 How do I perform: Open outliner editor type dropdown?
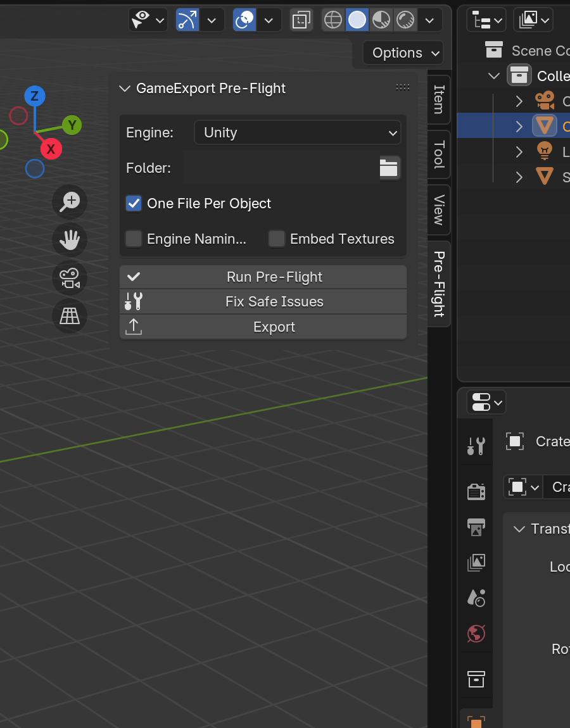(486, 20)
